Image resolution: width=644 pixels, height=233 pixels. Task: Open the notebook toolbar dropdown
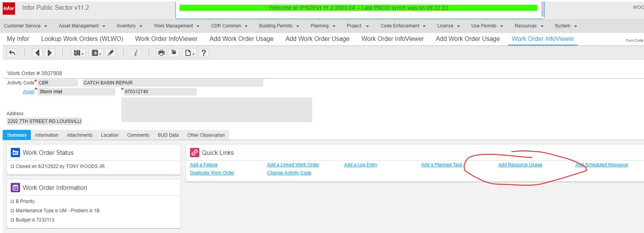coord(96,53)
